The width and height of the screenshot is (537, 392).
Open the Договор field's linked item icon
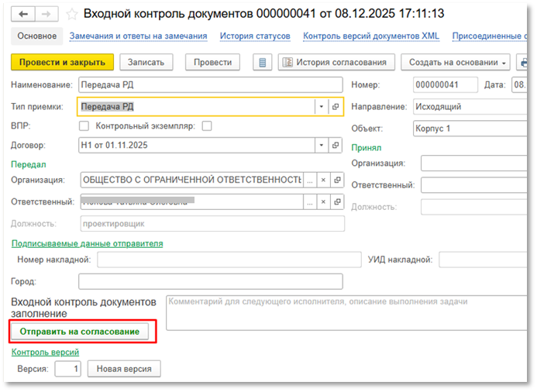click(336, 145)
